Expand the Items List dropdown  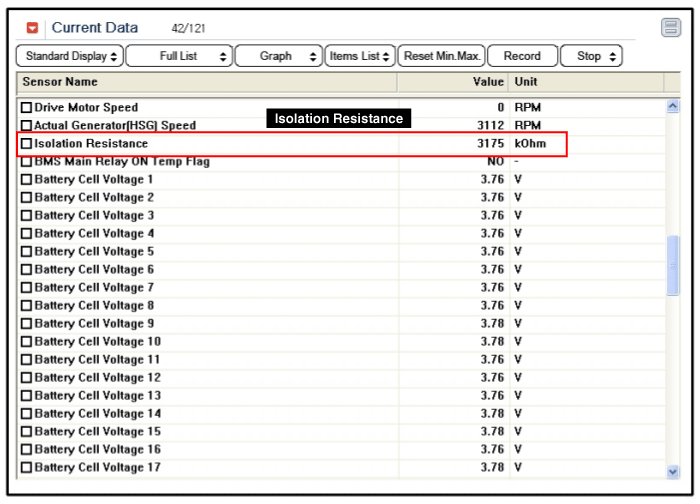360,56
